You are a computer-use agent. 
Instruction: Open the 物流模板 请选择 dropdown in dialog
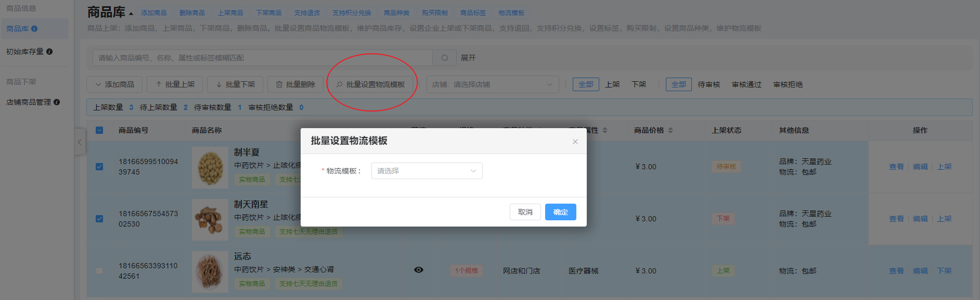[x=427, y=171]
